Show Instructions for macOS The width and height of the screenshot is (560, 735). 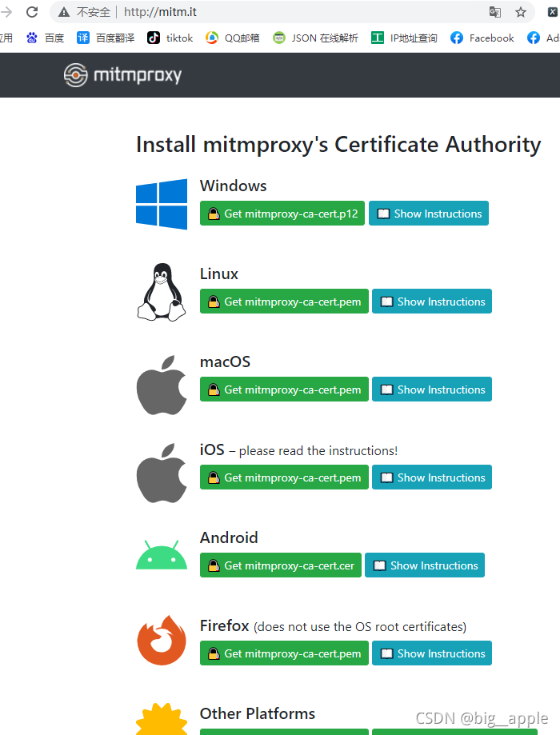(x=432, y=389)
